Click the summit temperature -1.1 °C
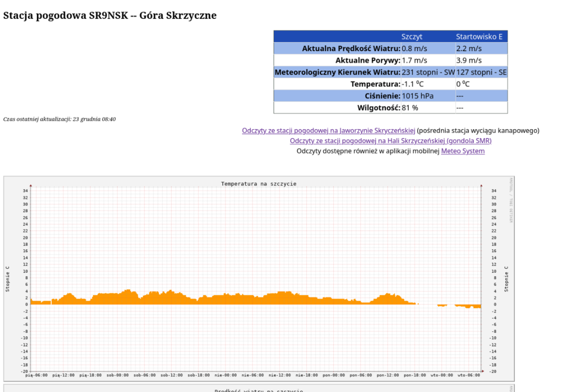 click(413, 84)
